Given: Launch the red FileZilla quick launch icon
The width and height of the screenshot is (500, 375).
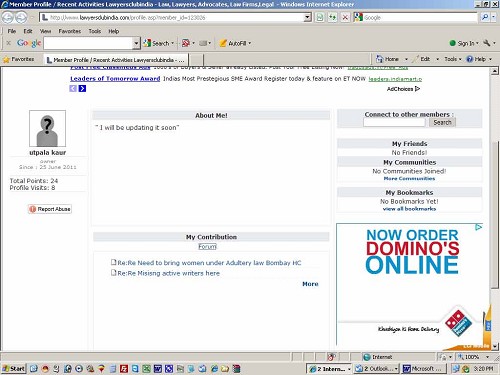Looking at the screenshot, I should pyautogui.click(x=124, y=369).
